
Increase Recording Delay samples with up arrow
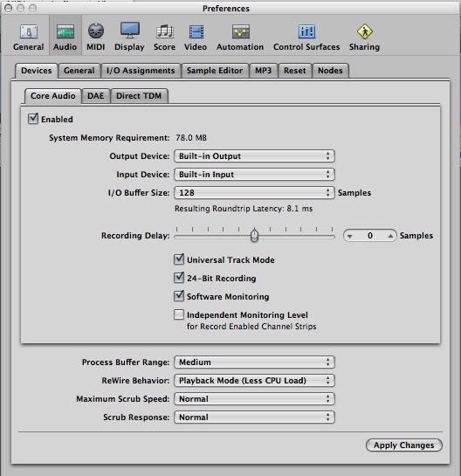[390, 236]
